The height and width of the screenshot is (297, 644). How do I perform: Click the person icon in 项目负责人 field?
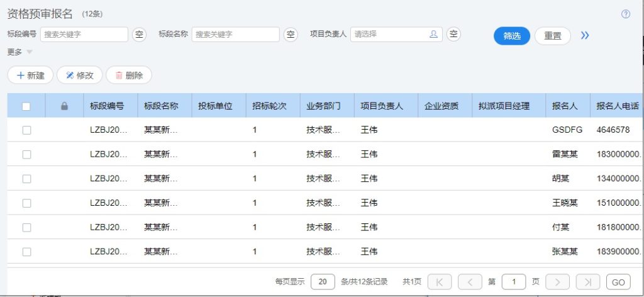click(433, 35)
